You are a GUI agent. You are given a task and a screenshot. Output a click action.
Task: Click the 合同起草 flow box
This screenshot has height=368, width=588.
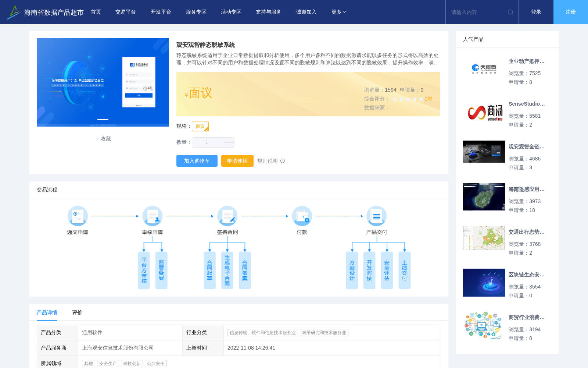click(x=210, y=270)
